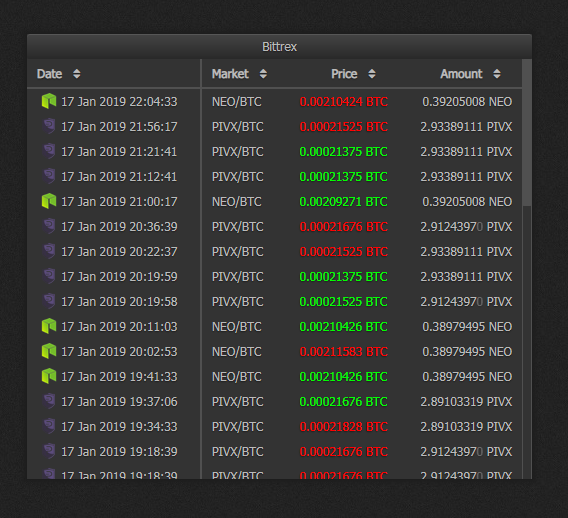Screen dimensions: 568x518
Task: Select amount 2.89103319 PIVX at 19:37:06
Action: click(466, 402)
